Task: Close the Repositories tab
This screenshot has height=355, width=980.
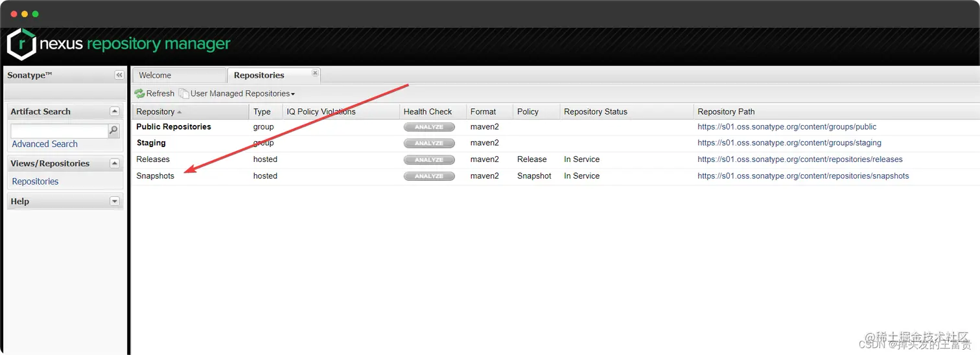Action: (x=315, y=73)
